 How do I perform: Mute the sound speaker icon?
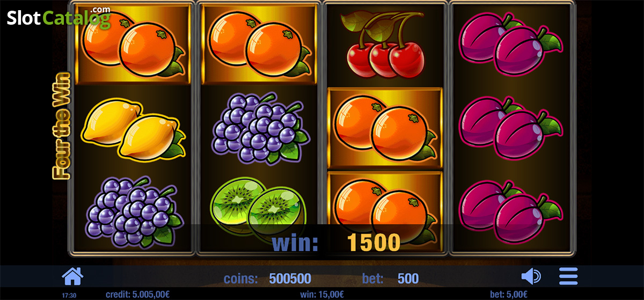coord(531,276)
